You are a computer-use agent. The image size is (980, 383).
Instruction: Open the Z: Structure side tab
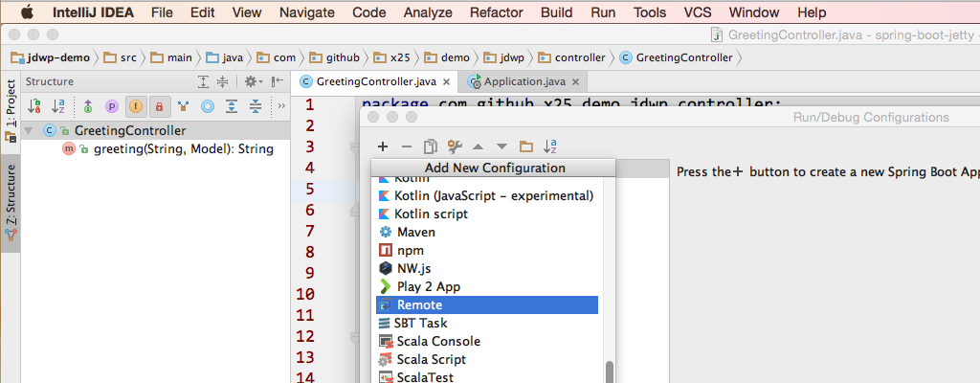10,204
